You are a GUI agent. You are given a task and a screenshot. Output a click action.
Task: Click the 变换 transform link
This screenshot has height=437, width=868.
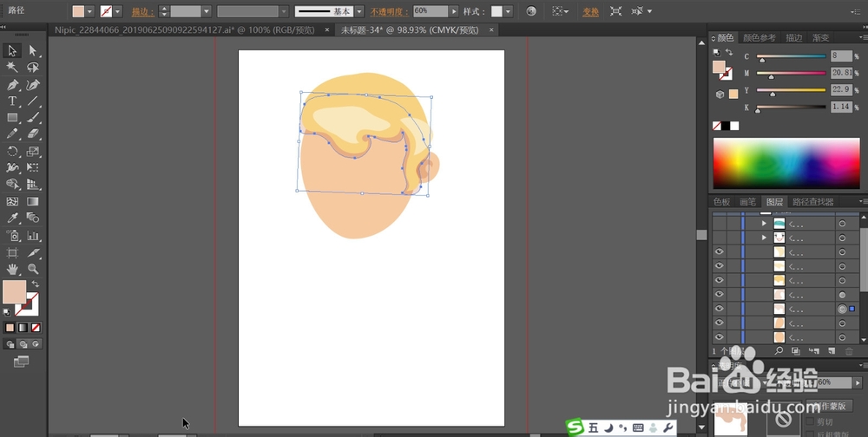tap(590, 11)
